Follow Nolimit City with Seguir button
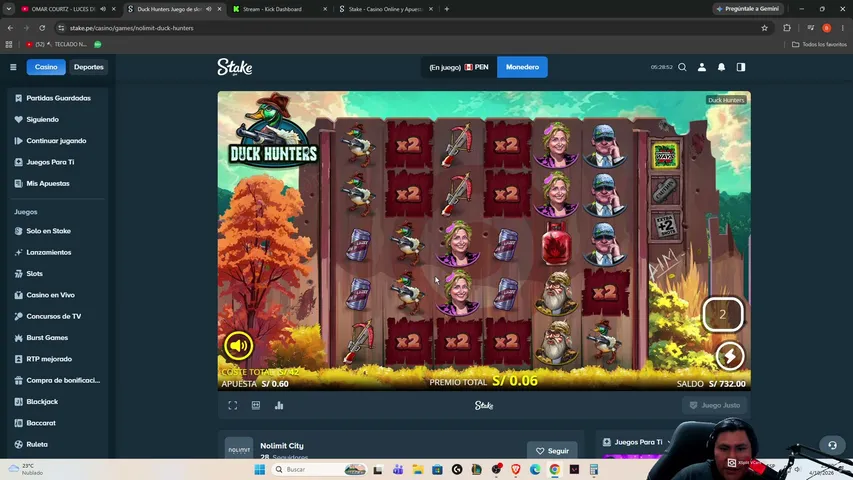The image size is (853, 480). pos(552,451)
